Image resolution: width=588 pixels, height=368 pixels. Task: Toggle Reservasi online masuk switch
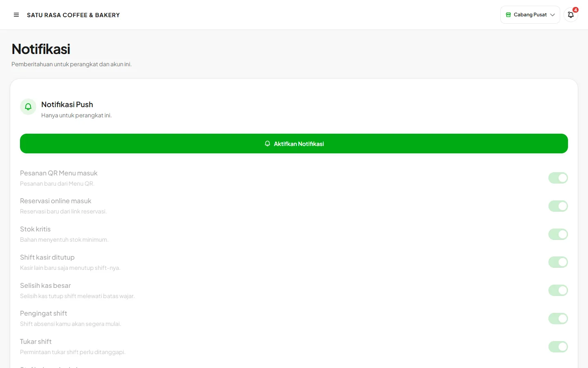pos(558,206)
